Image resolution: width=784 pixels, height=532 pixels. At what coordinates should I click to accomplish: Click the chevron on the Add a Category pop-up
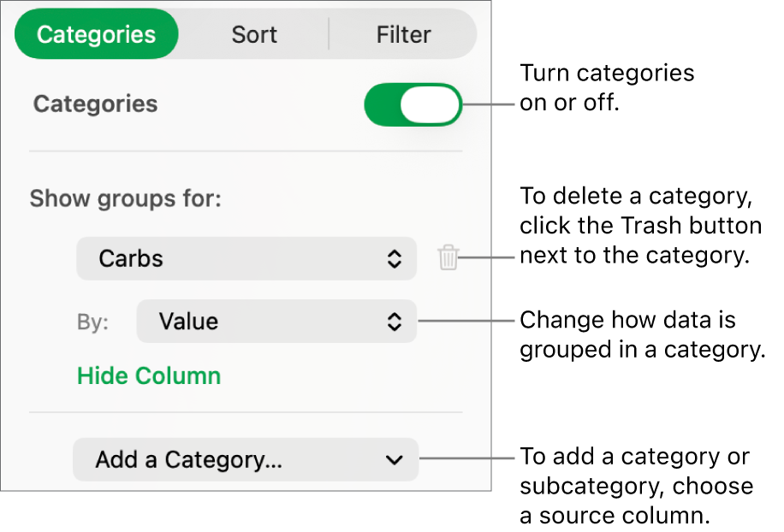click(394, 460)
